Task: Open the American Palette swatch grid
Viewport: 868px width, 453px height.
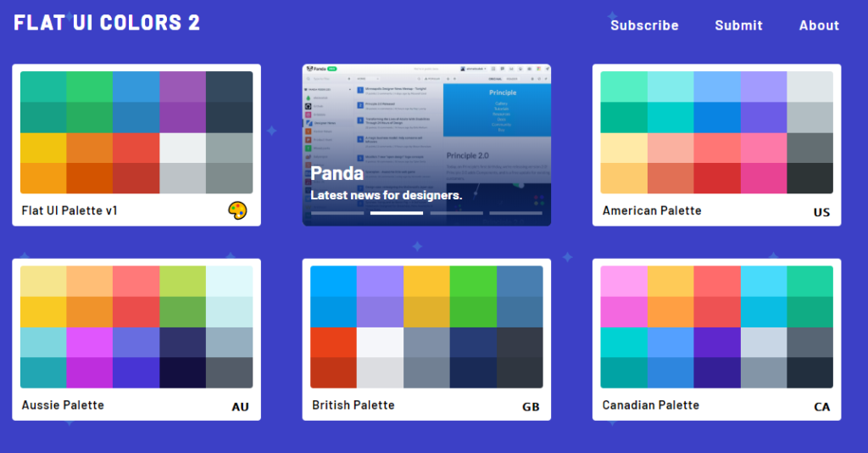Action: point(716,132)
